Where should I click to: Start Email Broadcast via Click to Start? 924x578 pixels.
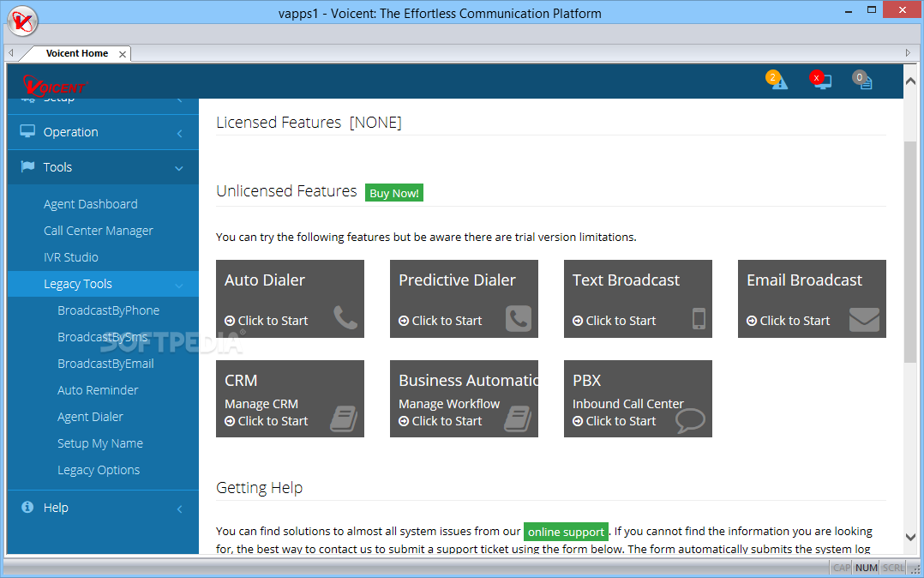click(x=788, y=321)
